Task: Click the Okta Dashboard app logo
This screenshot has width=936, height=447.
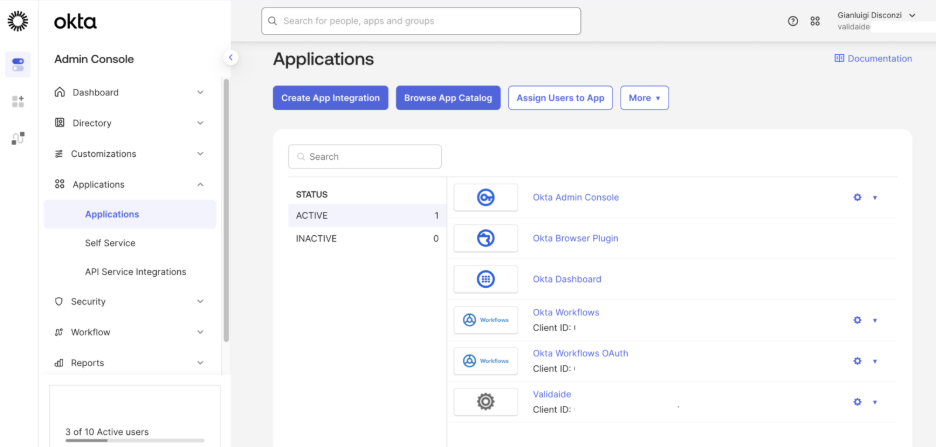Action: 486,279
